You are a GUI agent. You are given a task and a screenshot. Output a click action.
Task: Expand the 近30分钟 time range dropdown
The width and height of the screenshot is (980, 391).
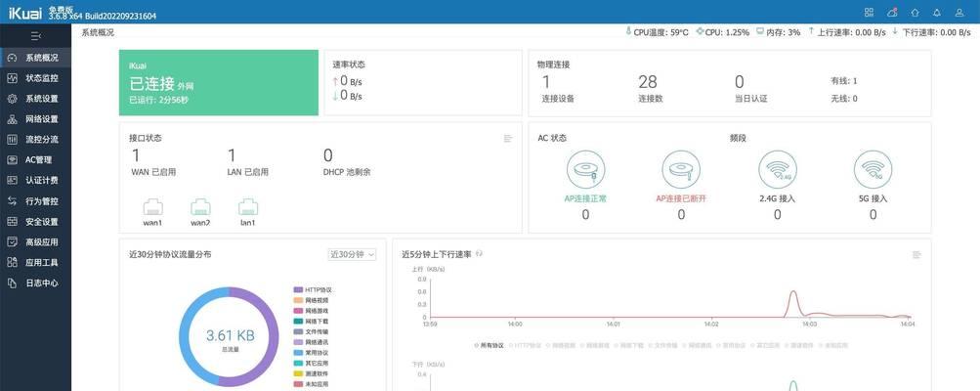coord(352,254)
